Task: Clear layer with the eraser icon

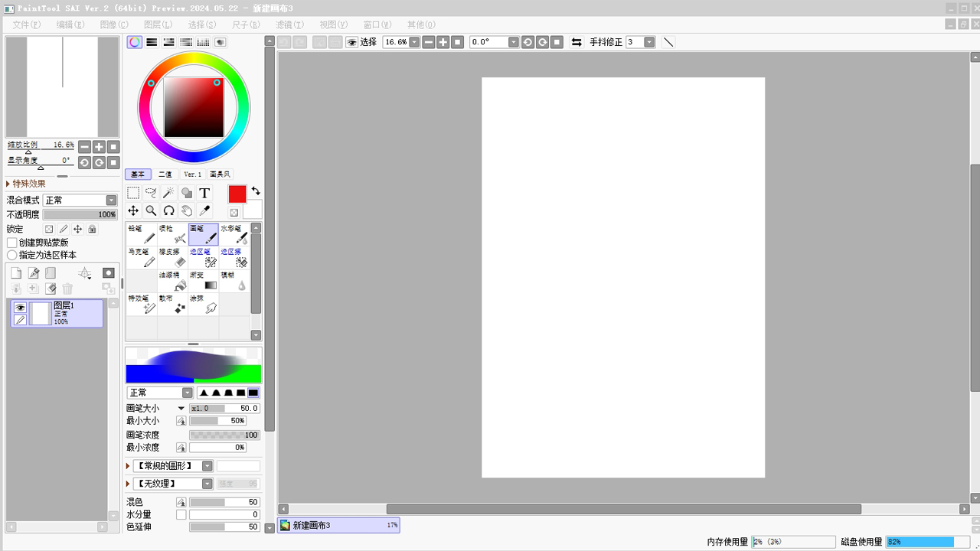Action: coord(51,289)
